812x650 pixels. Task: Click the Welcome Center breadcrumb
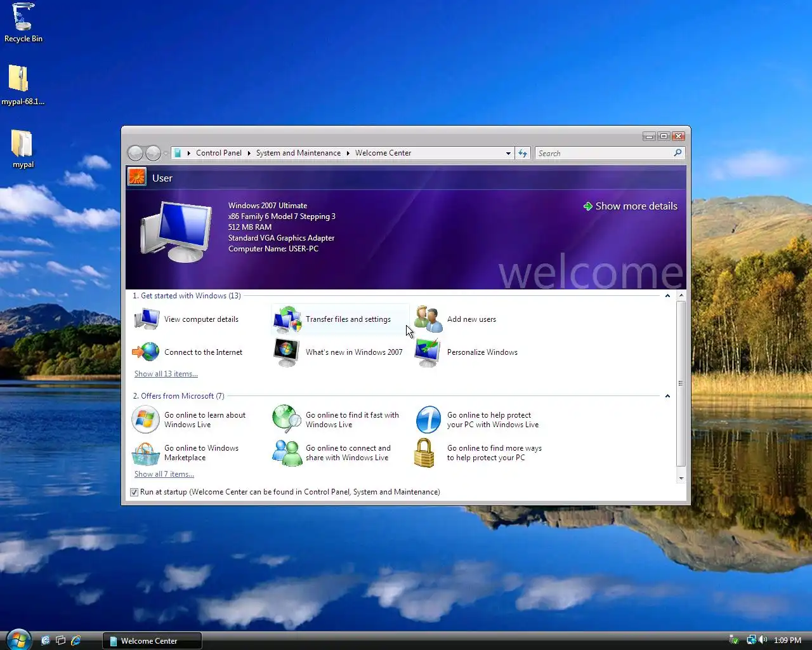383,153
